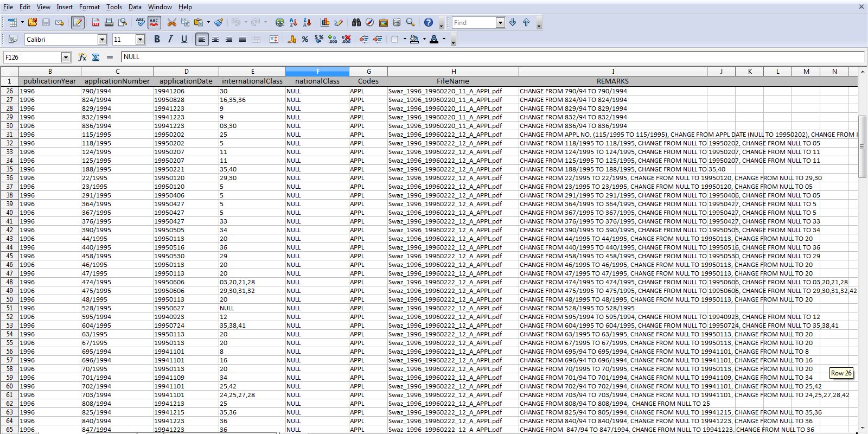Open the Window menu

pos(160,7)
